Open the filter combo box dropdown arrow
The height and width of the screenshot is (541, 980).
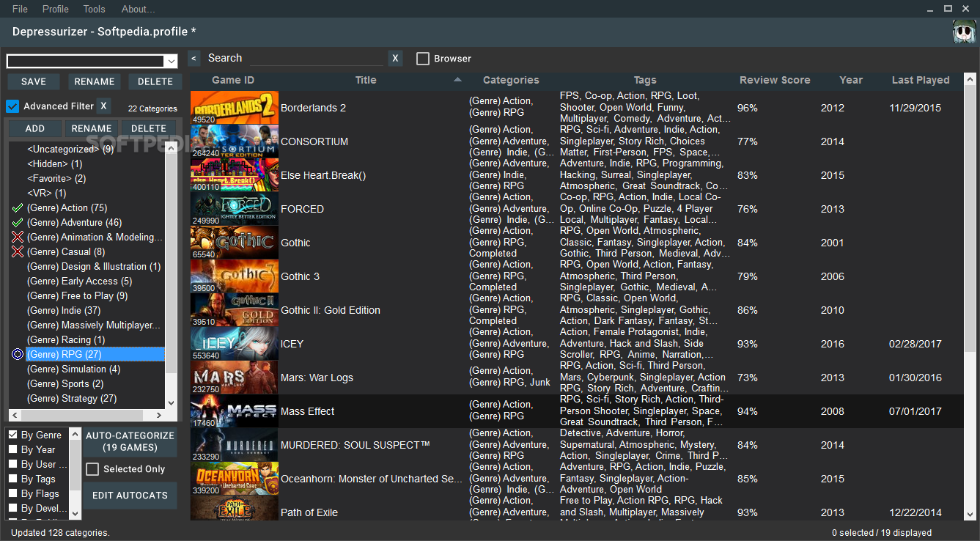tap(171, 62)
